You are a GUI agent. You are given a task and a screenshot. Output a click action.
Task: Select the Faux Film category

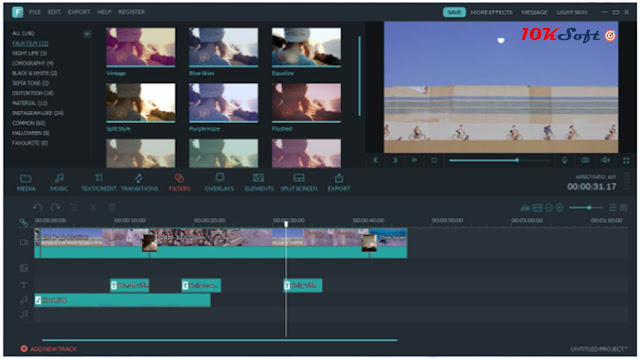[x=30, y=43]
